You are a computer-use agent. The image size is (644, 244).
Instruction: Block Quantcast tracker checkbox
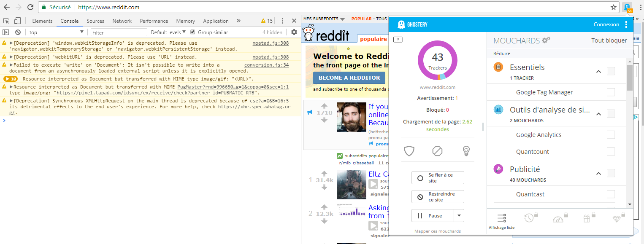[611, 194]
